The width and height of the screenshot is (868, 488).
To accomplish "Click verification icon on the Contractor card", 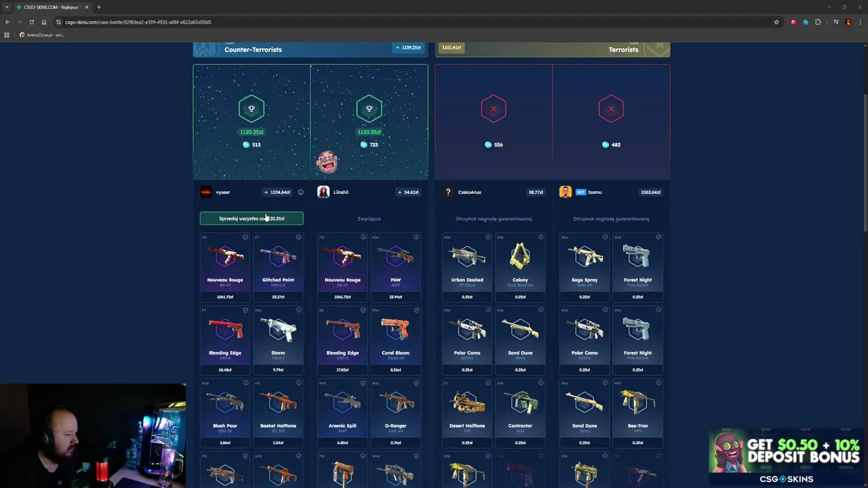I will tap(540, 383).
